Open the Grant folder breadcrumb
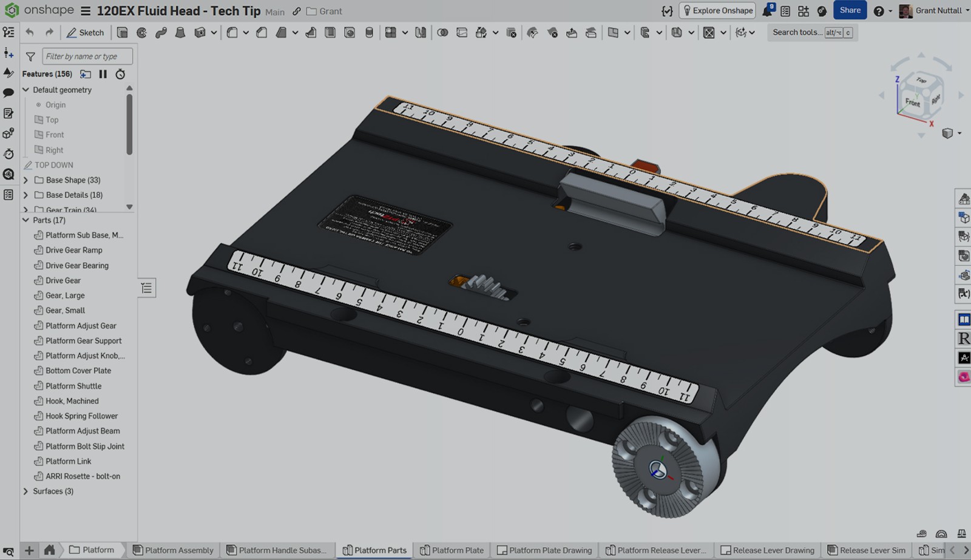 click(324, 12)
